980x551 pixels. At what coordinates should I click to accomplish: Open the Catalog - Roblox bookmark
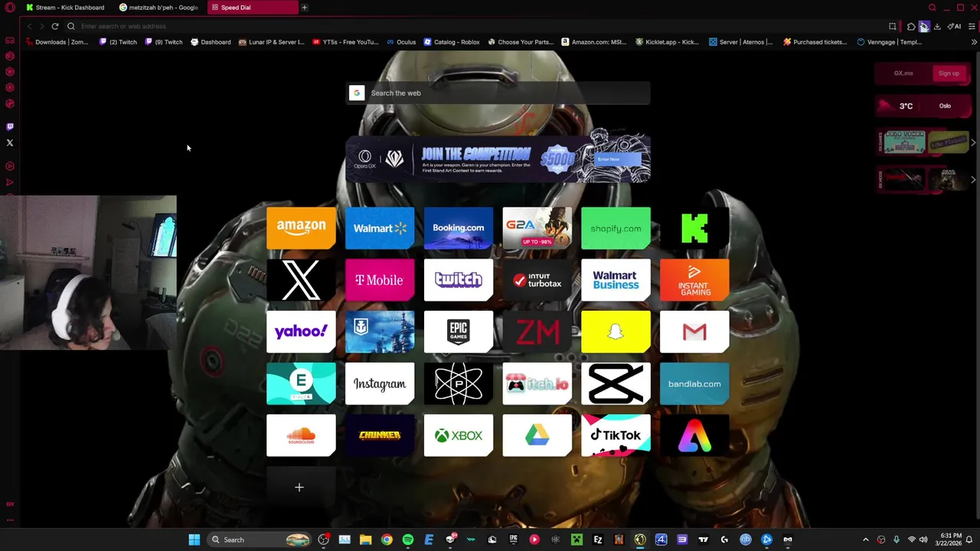452,42
